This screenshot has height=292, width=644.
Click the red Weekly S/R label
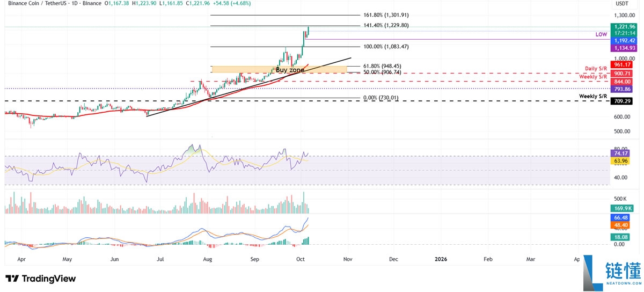(x=594, y=77)
